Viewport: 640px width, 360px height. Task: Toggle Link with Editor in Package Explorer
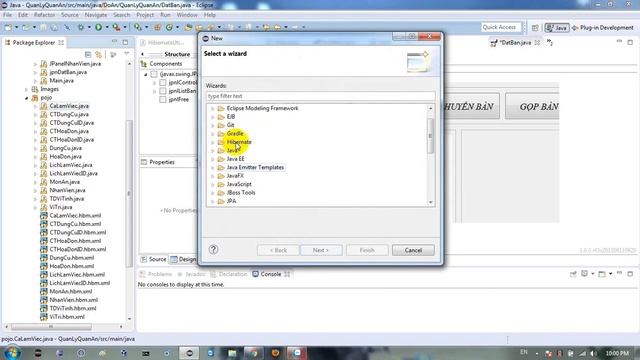[98, 54]
